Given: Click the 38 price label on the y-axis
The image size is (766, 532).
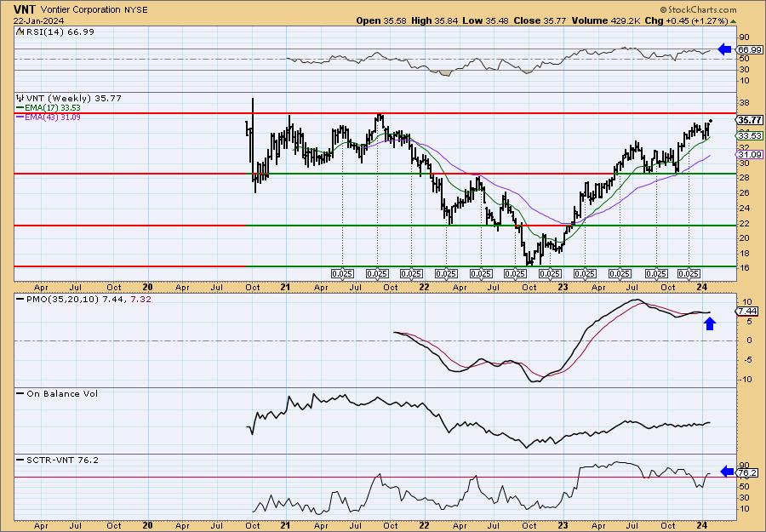Looking at the screenshot, I should coord(744,103).
